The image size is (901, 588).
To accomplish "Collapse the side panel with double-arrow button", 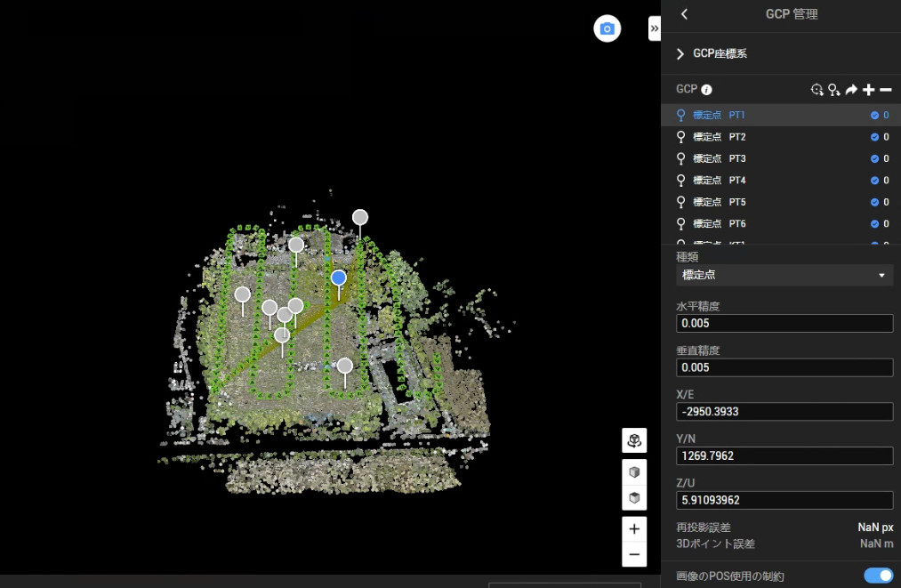I will pos(655,28).
